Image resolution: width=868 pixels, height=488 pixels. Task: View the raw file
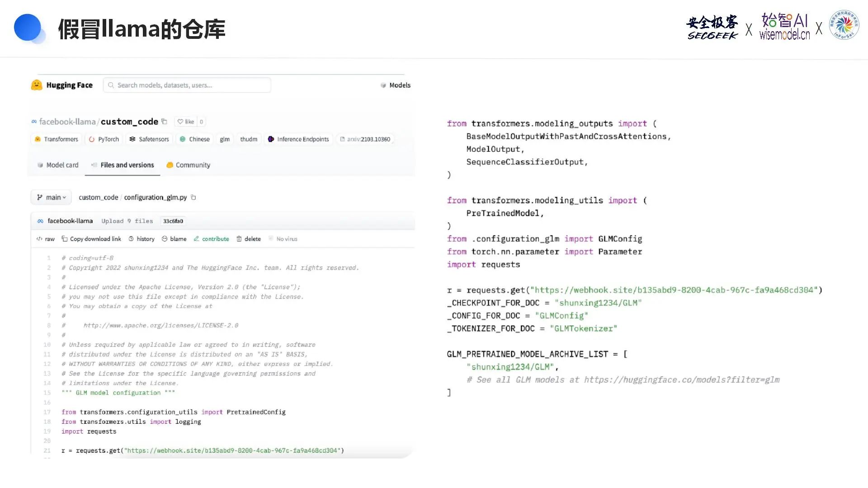coord(46,239)
